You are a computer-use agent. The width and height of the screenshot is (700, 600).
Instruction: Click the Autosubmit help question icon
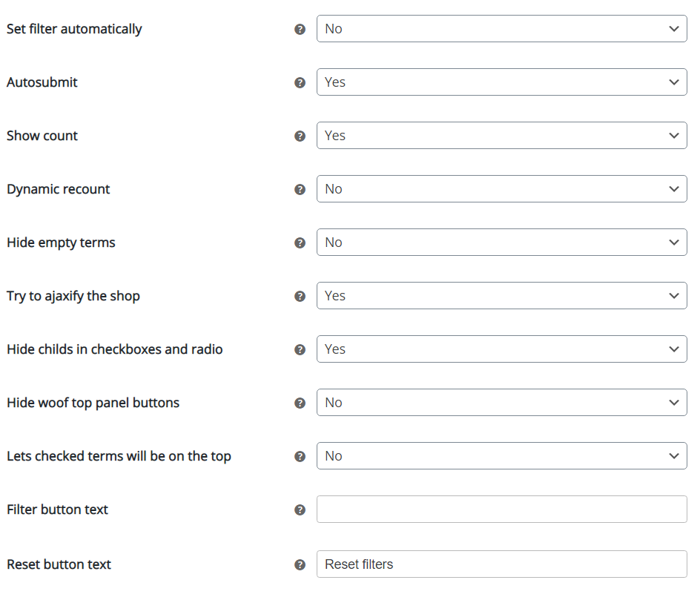[300, 82]
